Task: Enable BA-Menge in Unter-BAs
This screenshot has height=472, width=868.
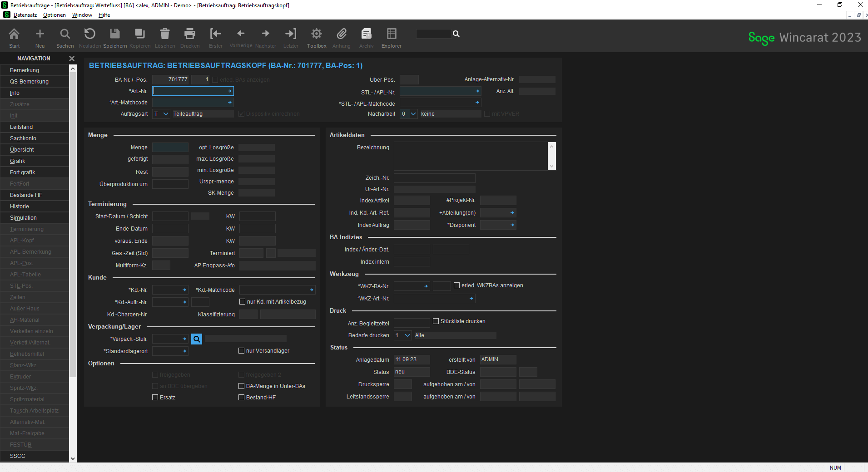Action: point(242,386)
